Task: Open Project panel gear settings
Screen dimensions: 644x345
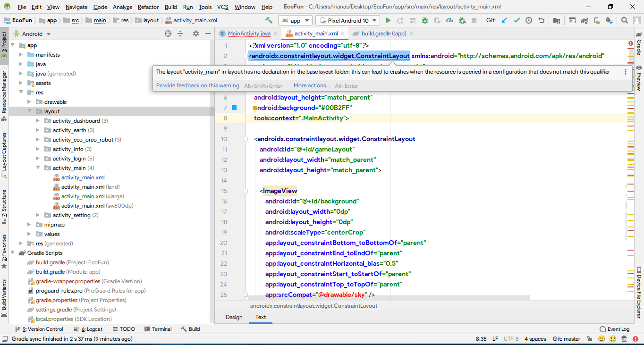Action: [x=196, y=34]
